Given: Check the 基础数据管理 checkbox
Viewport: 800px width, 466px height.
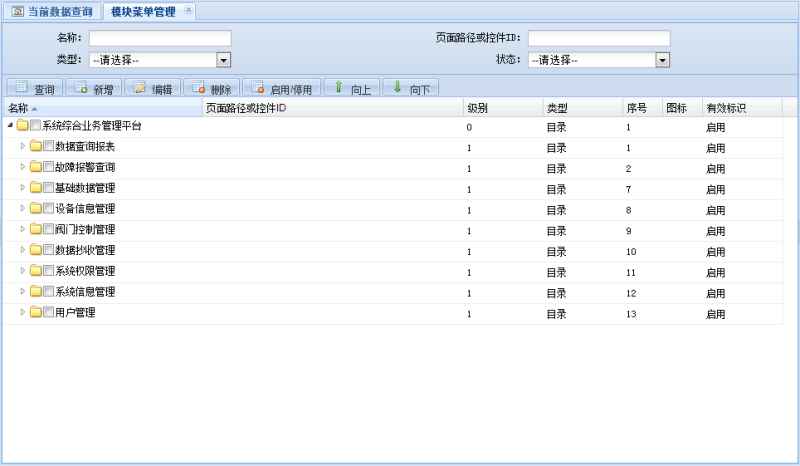Looking at the screenshot, I should [48, 187].
